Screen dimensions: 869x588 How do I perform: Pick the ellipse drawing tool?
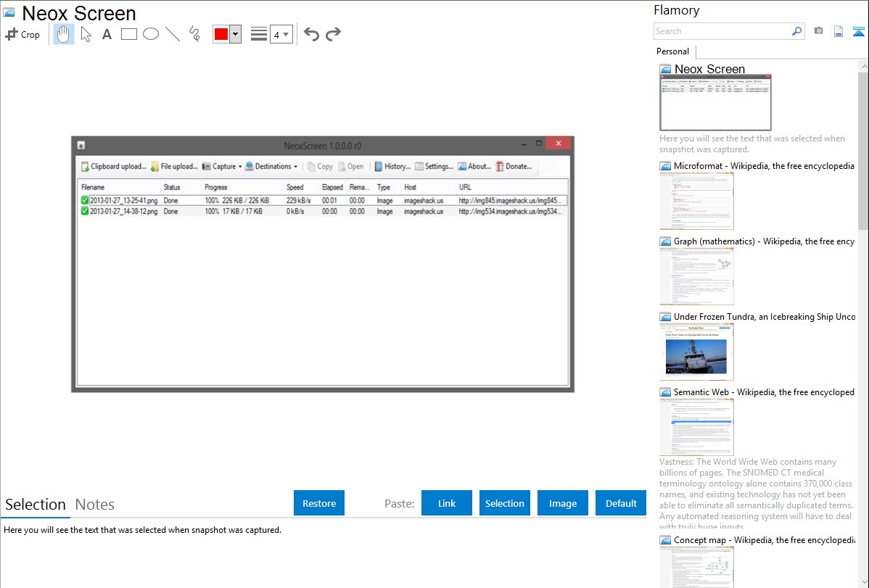(151, 34)
